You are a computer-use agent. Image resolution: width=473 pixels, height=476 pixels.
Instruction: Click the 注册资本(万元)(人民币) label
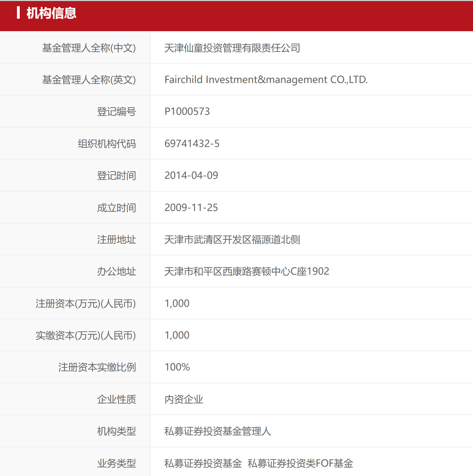coord(86,303)
